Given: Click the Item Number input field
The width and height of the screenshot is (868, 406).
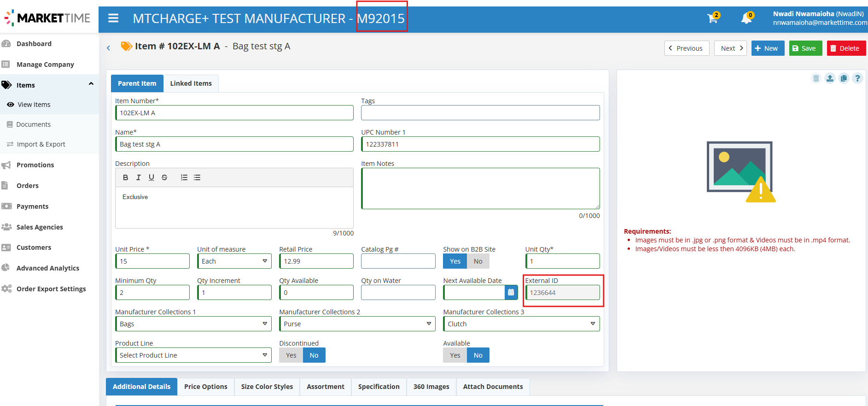Looking at the screenshot, I should (x=234, y=113).
